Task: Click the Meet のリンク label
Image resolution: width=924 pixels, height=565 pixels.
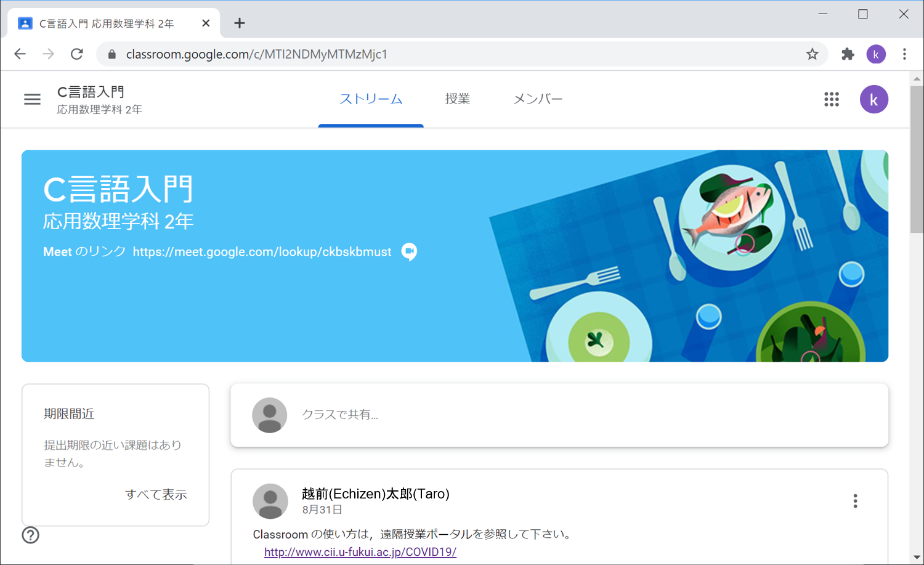Action: (x=84, y=251)
